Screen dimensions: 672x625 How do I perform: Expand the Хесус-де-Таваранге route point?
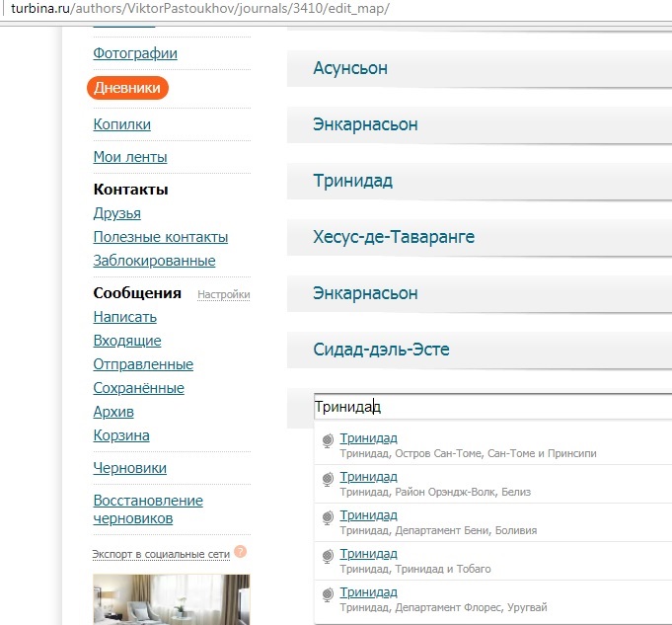tap(479, 237)
